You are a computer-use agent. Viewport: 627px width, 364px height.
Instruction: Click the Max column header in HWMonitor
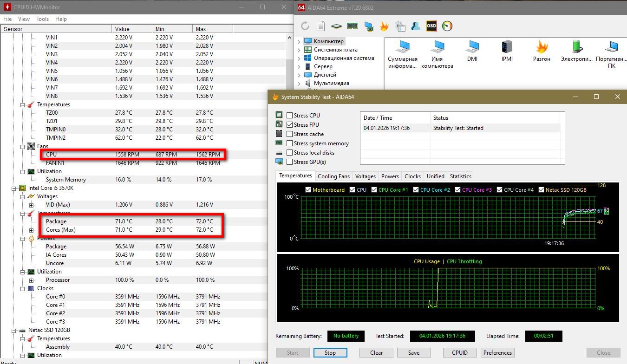point(213,29)
